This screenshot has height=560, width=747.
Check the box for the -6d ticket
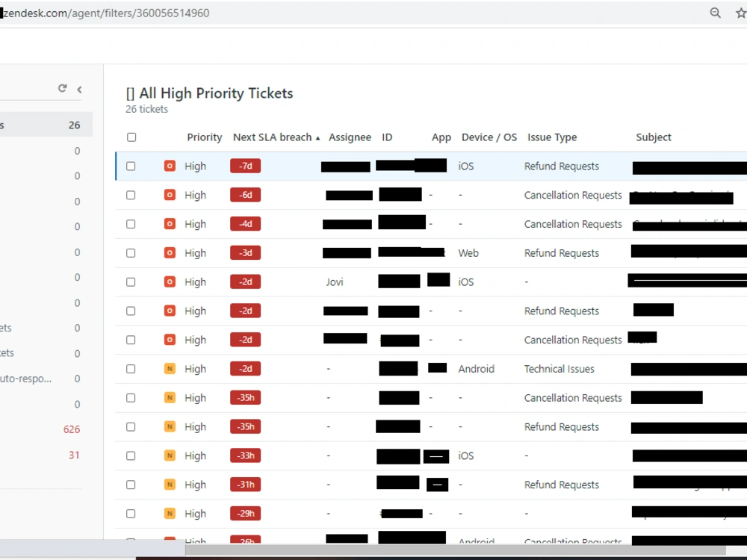pos(131,195)
